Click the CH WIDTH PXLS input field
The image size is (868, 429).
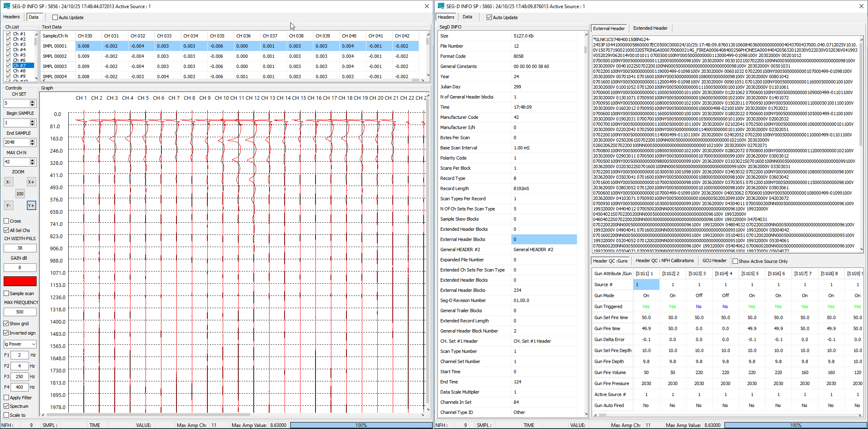click(x=20, y=248)
